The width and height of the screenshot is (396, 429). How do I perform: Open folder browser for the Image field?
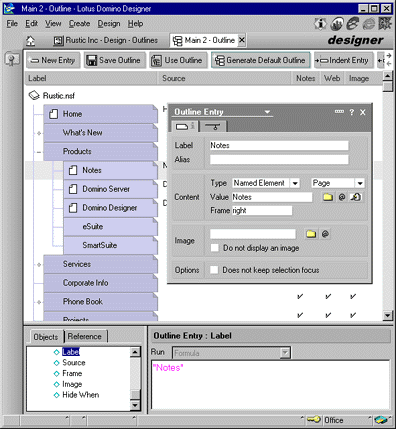[x=311, y=234]
